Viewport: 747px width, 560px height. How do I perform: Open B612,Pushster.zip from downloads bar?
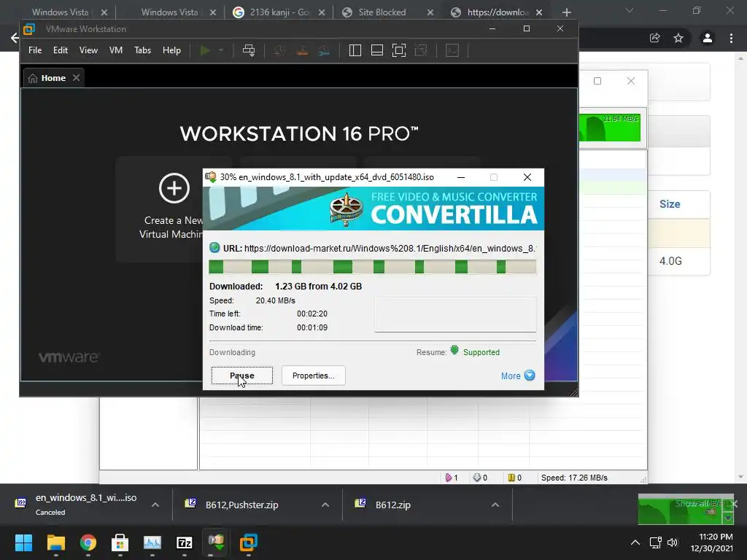tap(242, 505)
